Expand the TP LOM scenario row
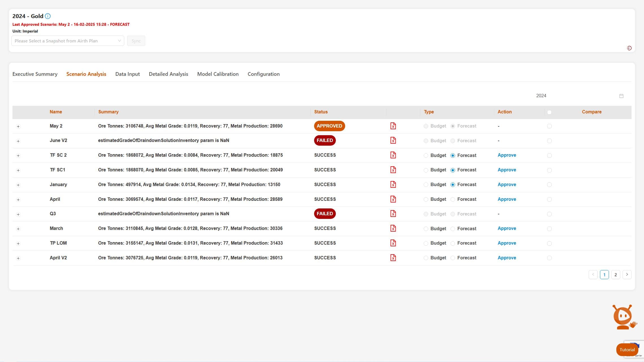 coord(18,244)
